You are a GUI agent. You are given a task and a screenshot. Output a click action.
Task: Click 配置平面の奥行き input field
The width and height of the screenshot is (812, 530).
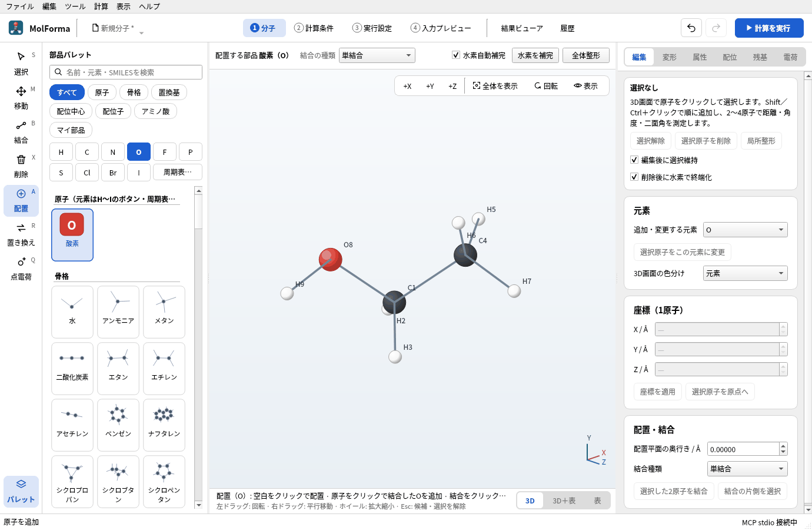[743, 449]
